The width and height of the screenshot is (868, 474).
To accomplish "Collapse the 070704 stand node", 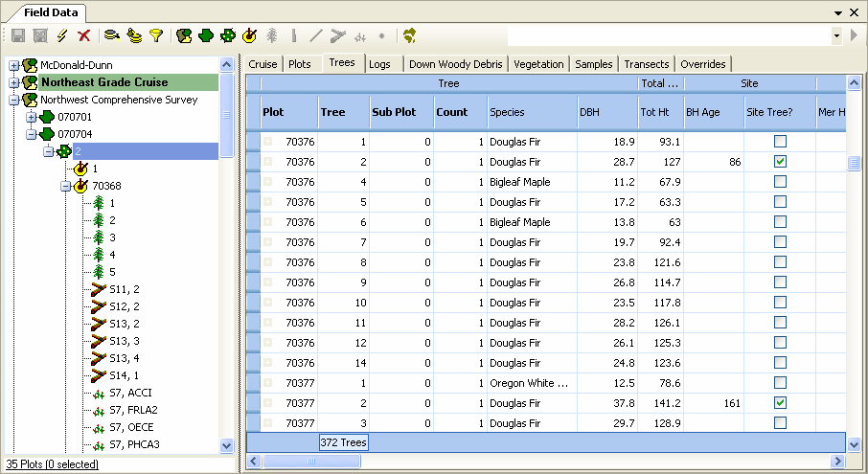I will [x=31, y=134].
